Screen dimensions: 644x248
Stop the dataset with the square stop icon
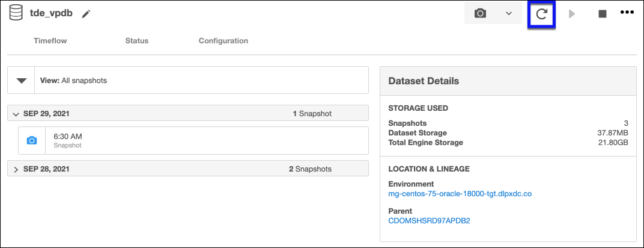(602, 14)
